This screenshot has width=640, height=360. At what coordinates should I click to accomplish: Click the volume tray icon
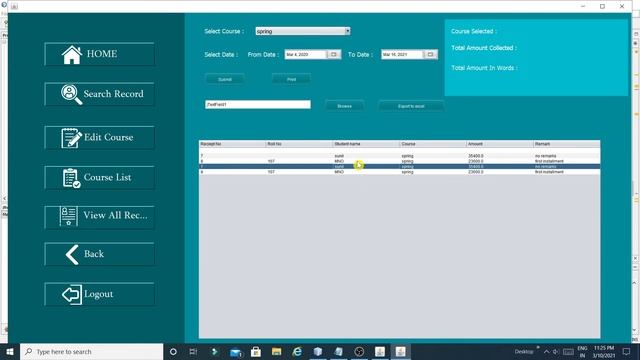click(556, 351)
